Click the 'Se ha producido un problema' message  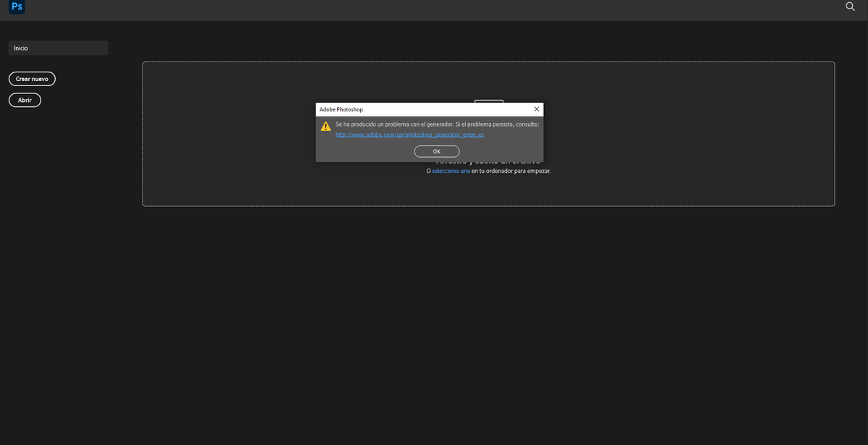coord(437,124)
